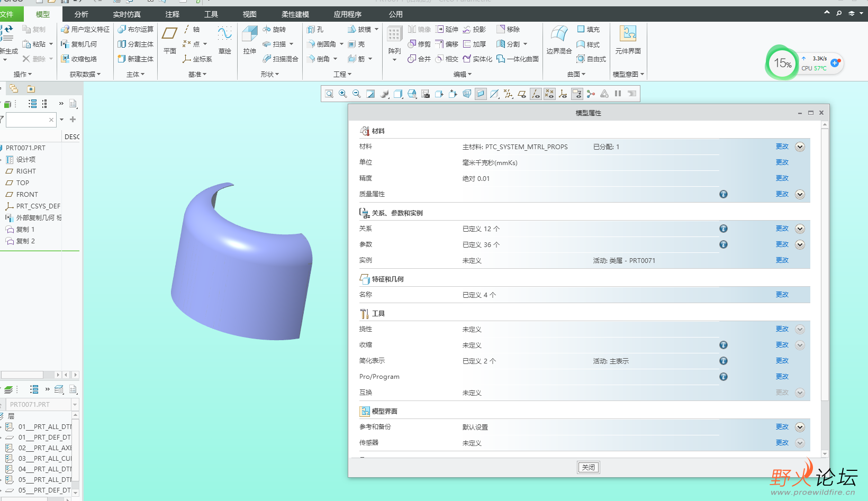Image resolution: width=868 pixels, height=501 pixels.
Task: Click the Merge (合并) tool
Action: [x=419, y=59]
